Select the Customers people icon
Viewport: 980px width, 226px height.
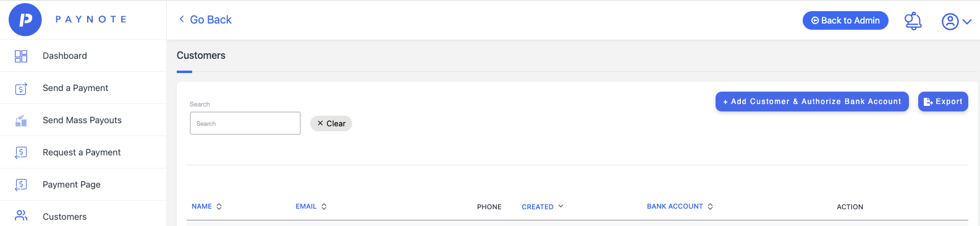pyautogui.click(x=21, y=215)
